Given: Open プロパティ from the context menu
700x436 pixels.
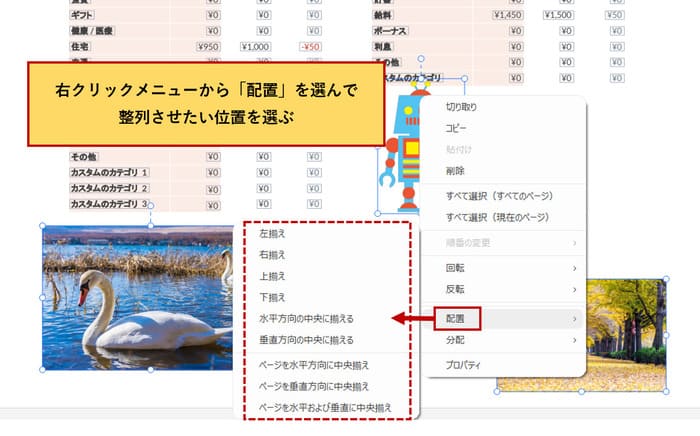Looking at the screenshot, I should pyautogui.click(x=463, y=365).
